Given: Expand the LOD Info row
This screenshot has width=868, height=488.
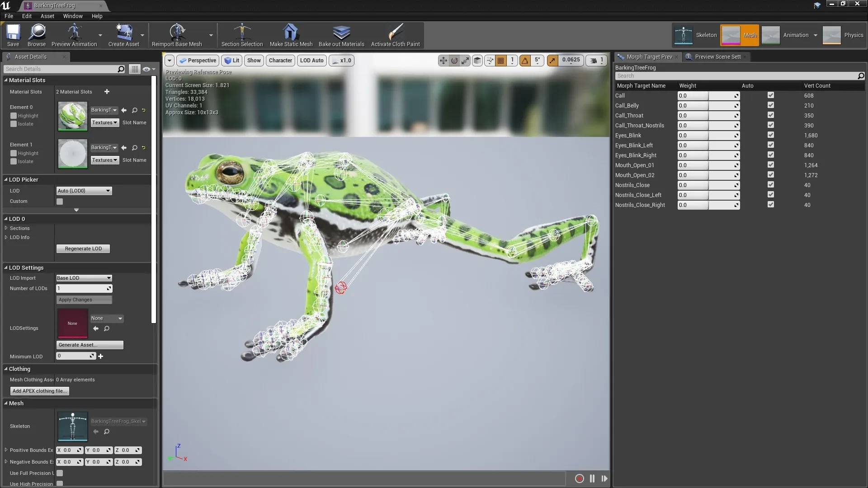Looking at the screenshot, I should pyautogui.click(x=6, y=237).
